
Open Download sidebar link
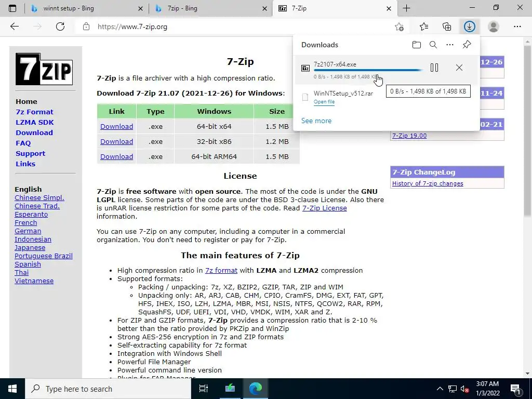click(x=34, y=132)
